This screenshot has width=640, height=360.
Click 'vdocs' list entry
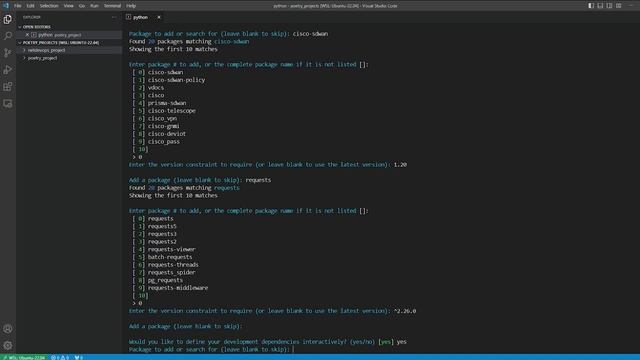[x=156, y=88]
